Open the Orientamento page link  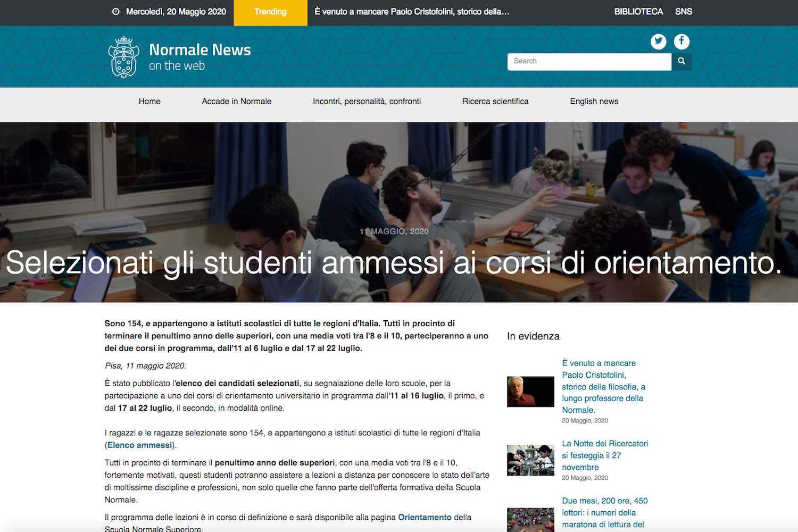coord(425,517)
